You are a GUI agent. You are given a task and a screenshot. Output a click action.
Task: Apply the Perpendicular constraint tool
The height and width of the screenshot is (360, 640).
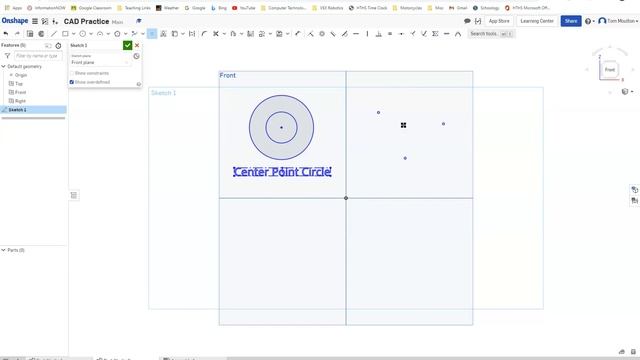[379, 34]
